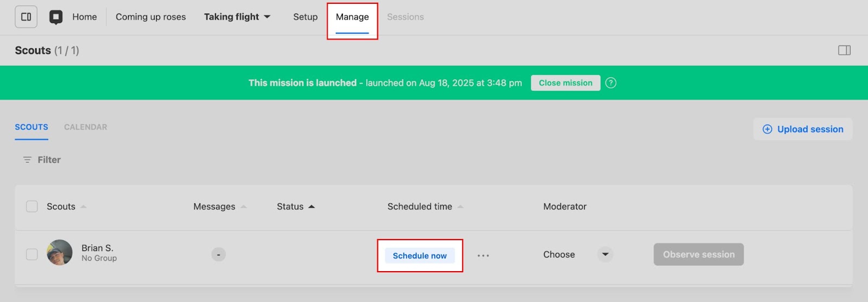
Task: Click the app logo icon
Action: pos(56,17)
